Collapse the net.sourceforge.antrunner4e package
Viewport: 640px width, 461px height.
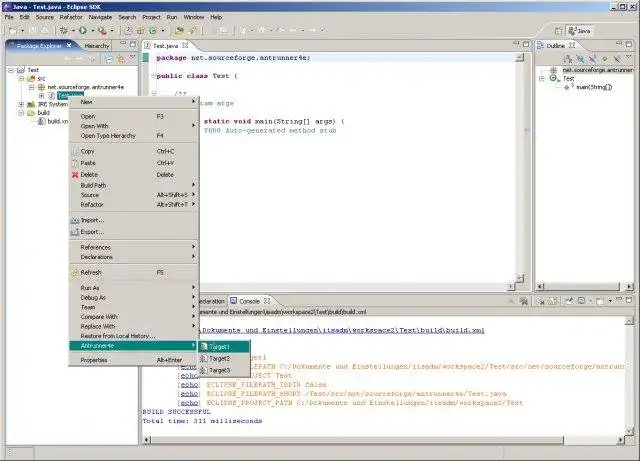tap(31, 87)
